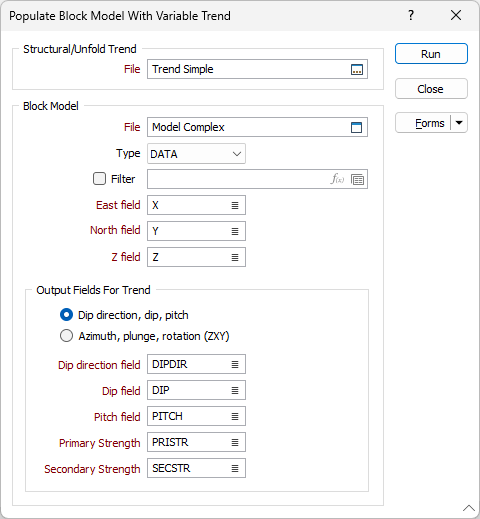The image size is (480, 519).
Task: Open Secondary Strength field list icon
Action: click(235, 468)
